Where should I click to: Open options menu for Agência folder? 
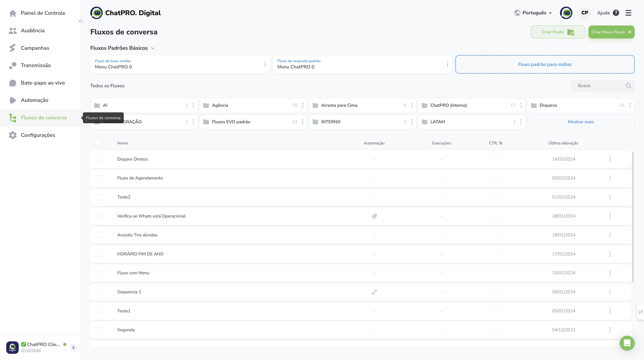point(303,105)
